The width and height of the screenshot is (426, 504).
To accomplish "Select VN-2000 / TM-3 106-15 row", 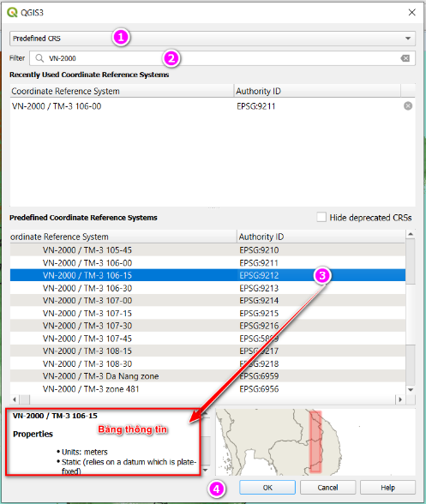I will point(207,275).
